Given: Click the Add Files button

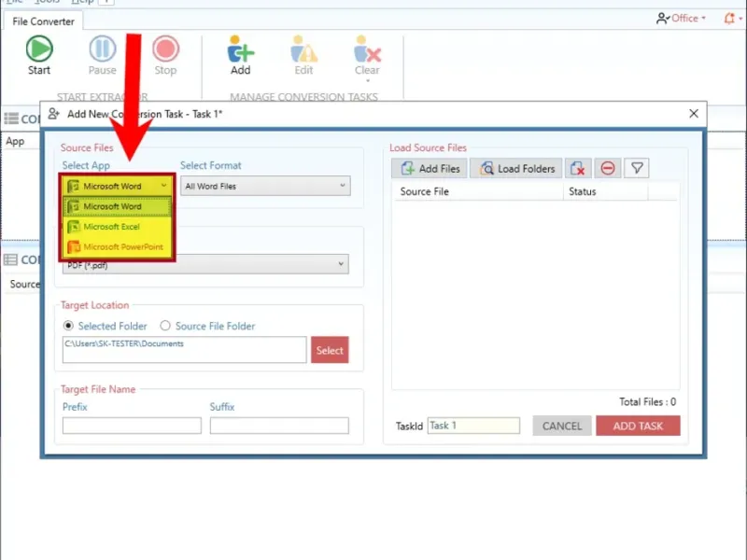Looking at the screenshot, I should point(430,169).
